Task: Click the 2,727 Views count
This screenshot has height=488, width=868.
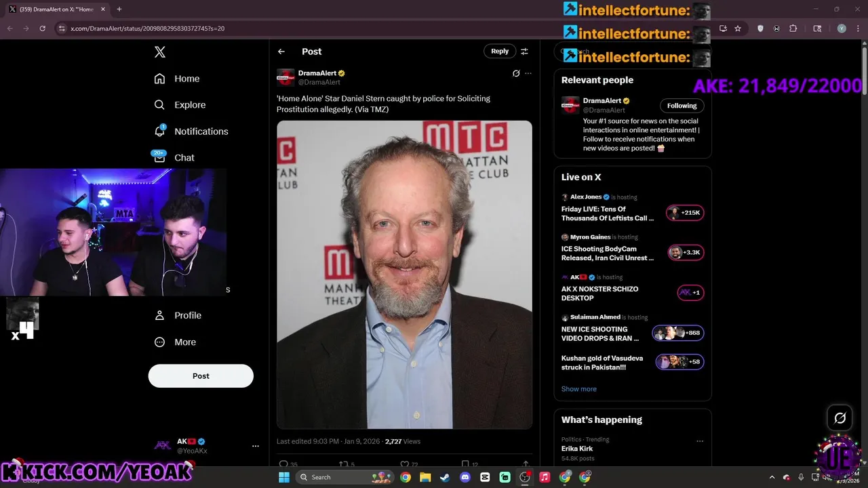Action: click(x=403, y=441)
